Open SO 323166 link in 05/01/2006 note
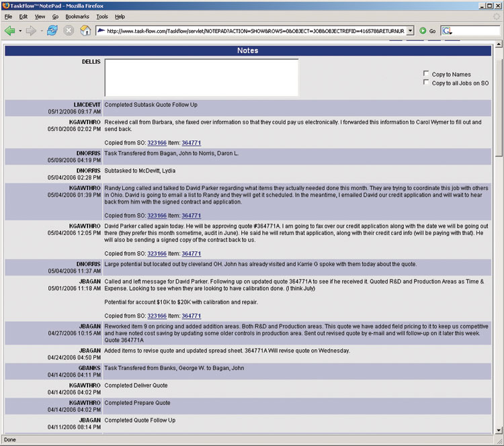 (157, 316)
